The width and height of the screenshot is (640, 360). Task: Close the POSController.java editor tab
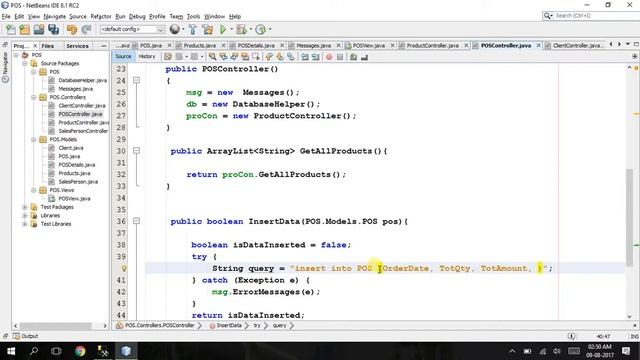point(538,45)
